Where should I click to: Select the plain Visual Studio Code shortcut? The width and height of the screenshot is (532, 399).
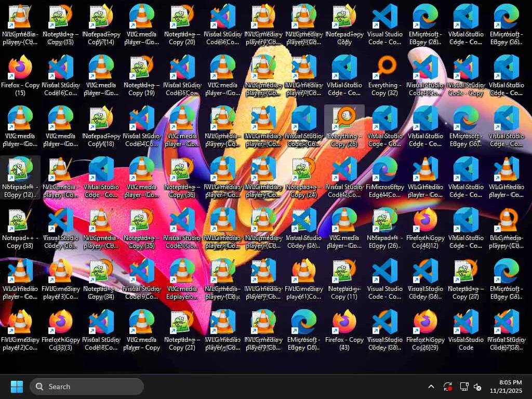(466, 330)
